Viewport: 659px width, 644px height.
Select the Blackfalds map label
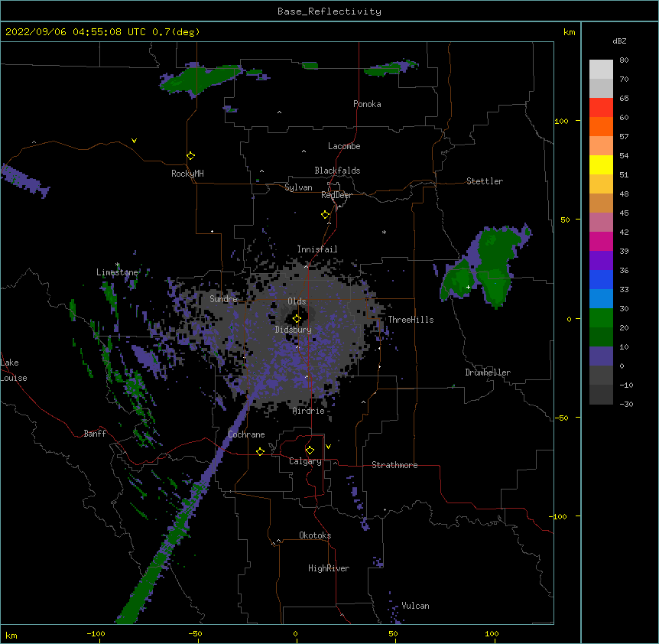[x=337, y=171]
